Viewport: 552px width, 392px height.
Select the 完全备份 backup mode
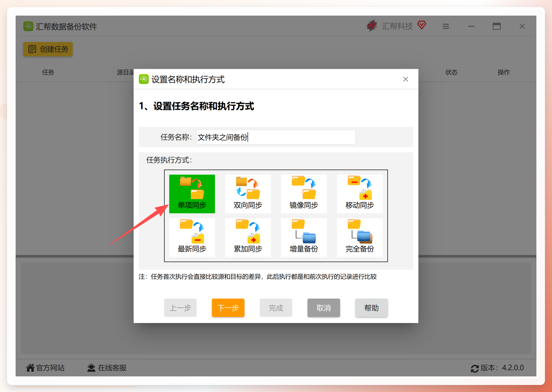360,237
